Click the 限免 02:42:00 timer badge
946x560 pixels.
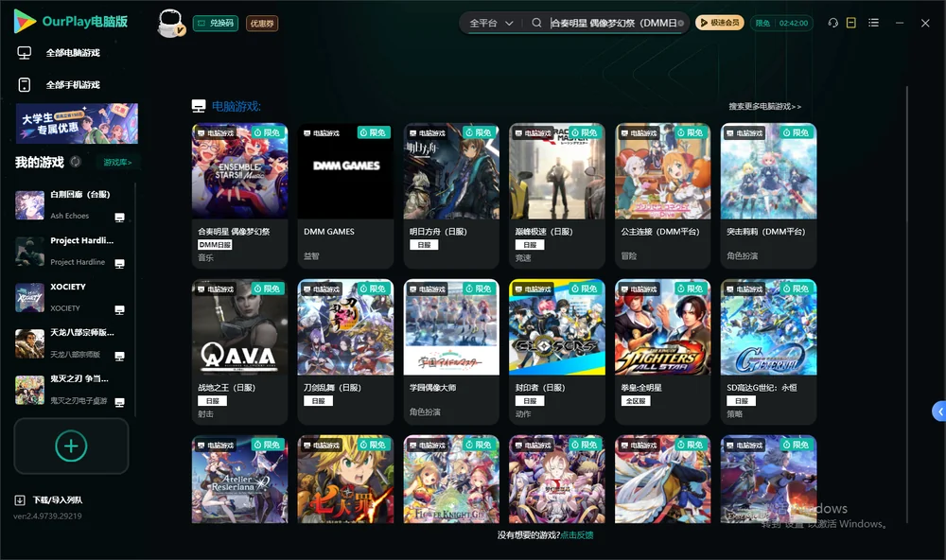point(781,23)
